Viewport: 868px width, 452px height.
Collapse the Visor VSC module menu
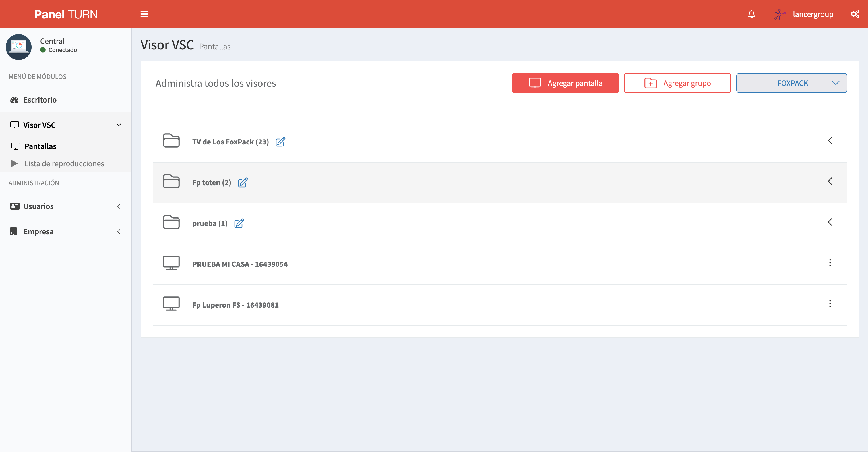(118, 125)
